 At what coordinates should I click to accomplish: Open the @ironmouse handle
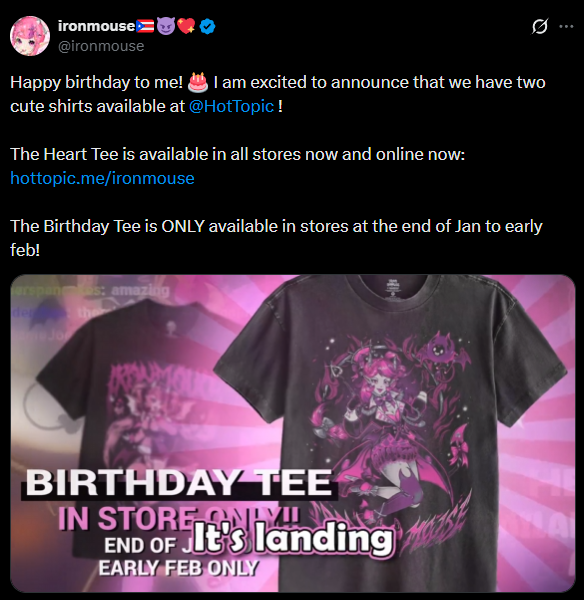101,46
